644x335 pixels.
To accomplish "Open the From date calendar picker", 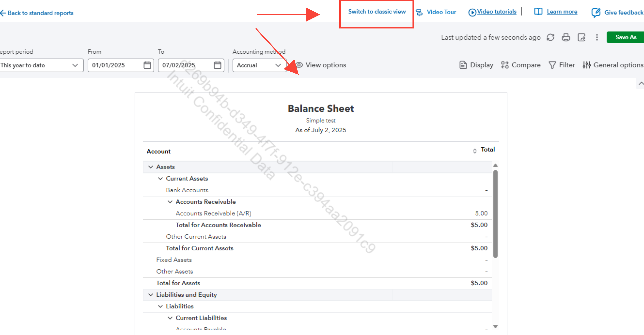I will (147, 65).
